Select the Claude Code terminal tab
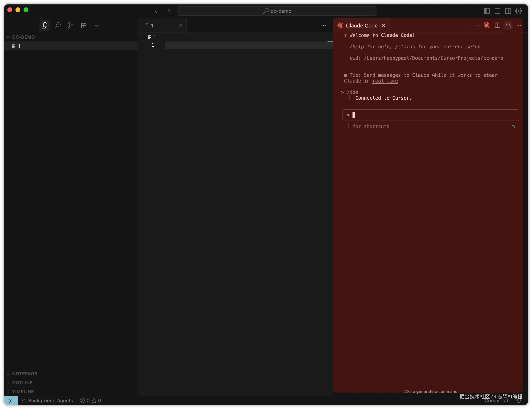The width and height of the screenshot is (532, 409). [361, 25]
